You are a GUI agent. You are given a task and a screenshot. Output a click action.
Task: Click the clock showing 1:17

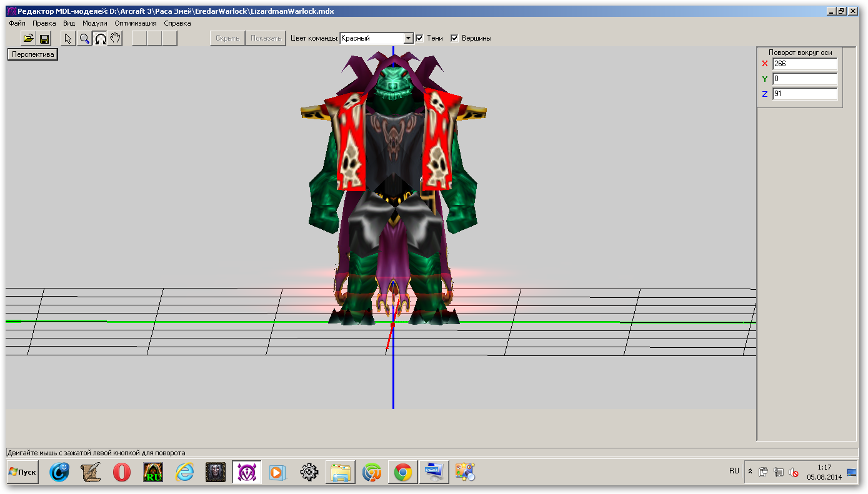(x=824, y=467)
